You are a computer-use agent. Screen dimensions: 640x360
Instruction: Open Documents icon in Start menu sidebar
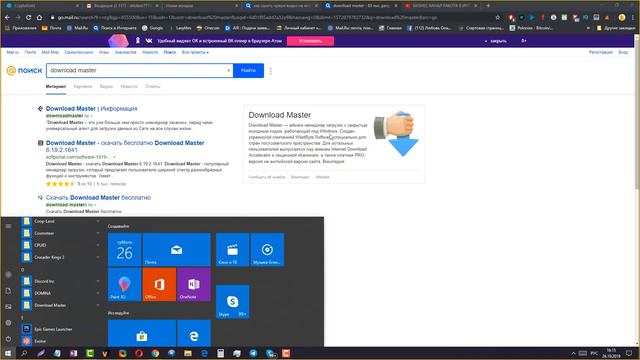click(x=8, y=291)
